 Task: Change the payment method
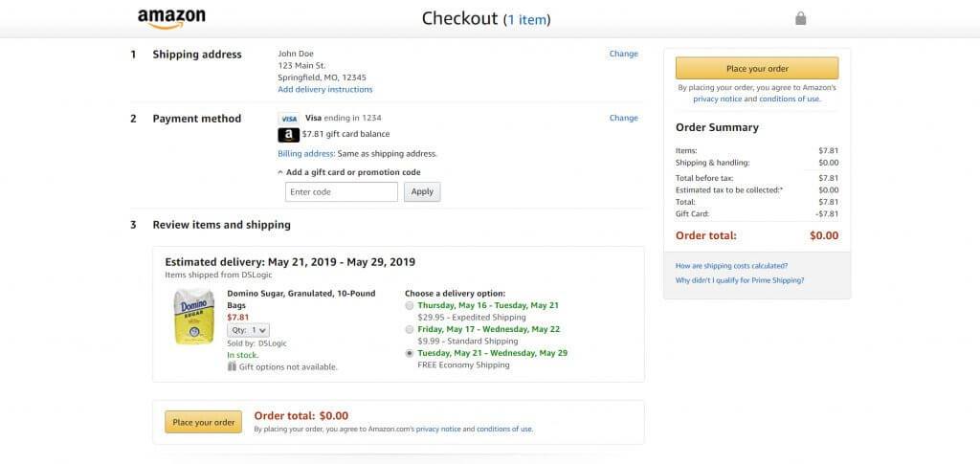623,118
